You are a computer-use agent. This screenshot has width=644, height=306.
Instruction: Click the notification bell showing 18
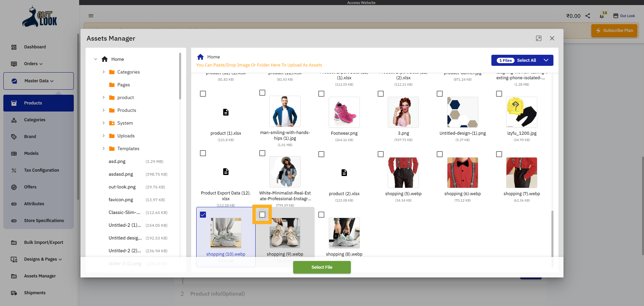[601, 15]
